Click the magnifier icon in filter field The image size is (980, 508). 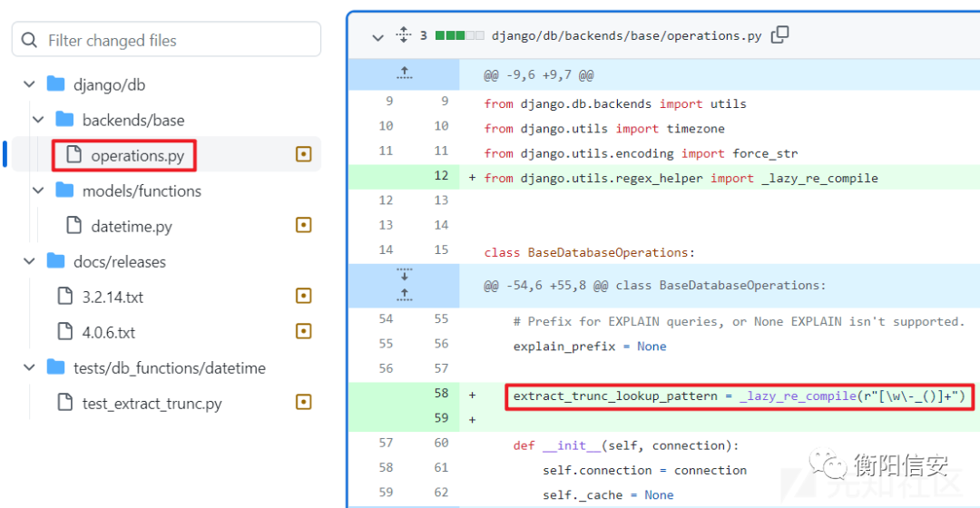29,41
